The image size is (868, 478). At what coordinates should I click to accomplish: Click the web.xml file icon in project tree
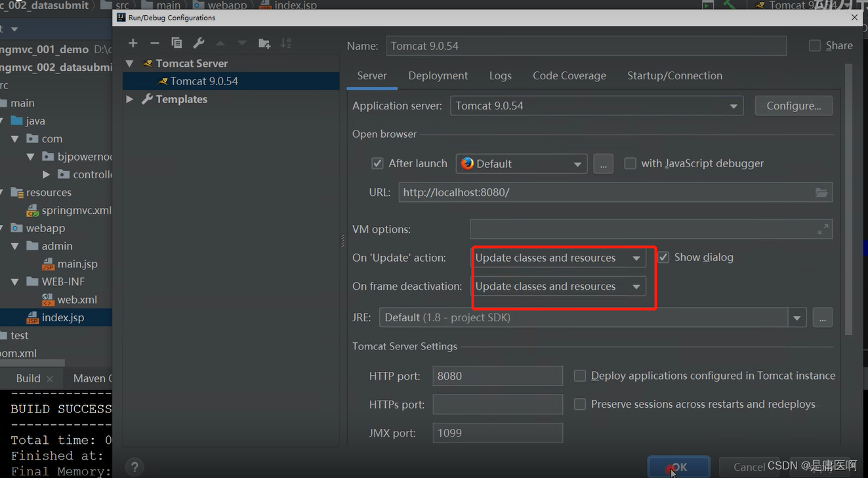click(49, 300)
